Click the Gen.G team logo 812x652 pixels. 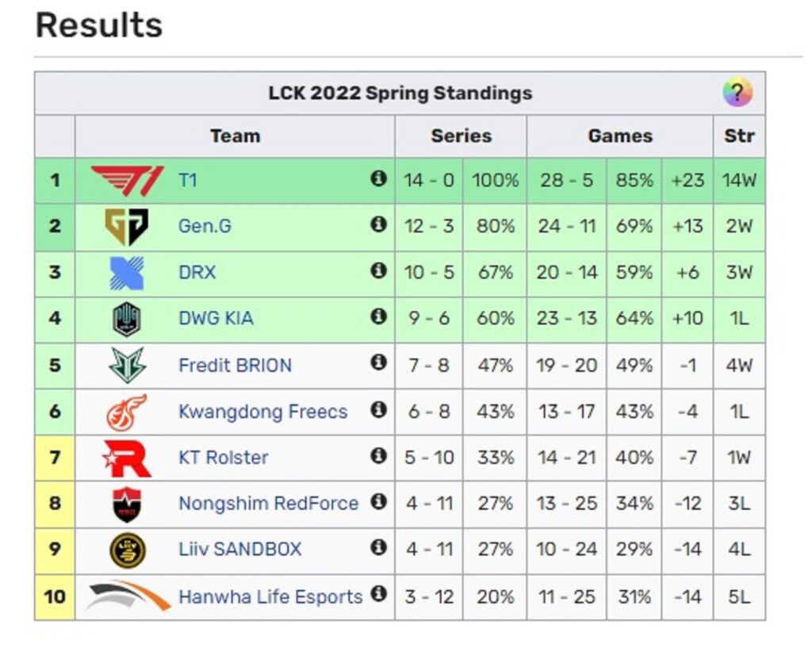click(127, 227)
